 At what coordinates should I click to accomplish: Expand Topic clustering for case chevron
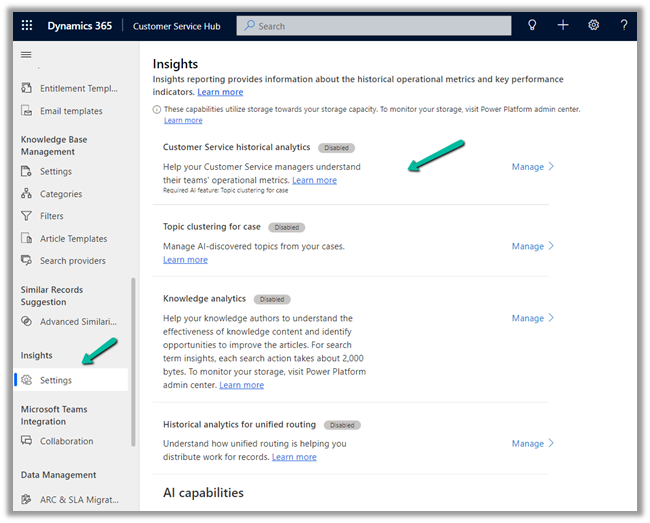(x=551, y=246)
